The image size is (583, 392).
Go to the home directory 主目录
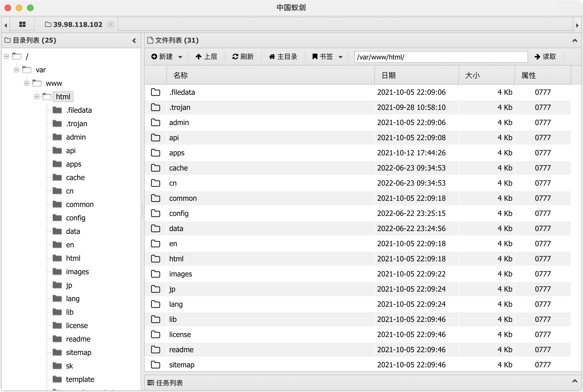(283, 57)
